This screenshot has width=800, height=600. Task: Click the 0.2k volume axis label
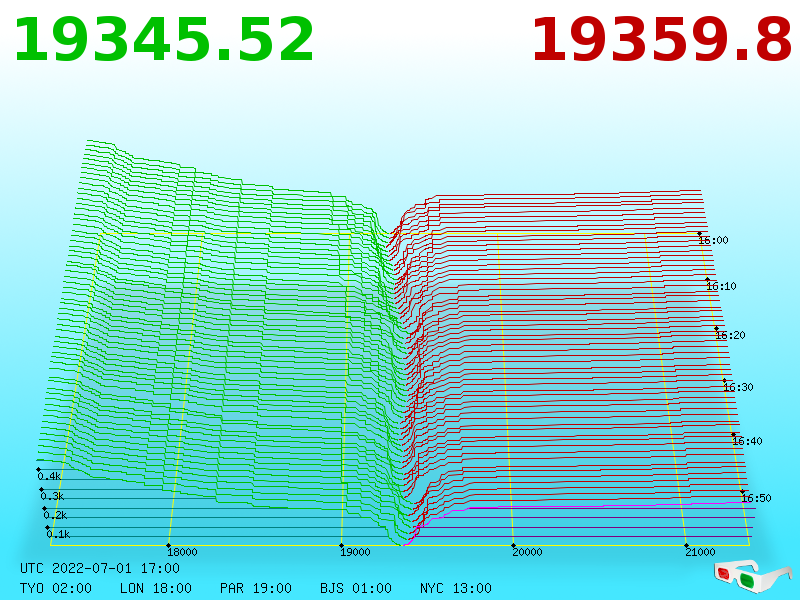(x=55, y=515)
